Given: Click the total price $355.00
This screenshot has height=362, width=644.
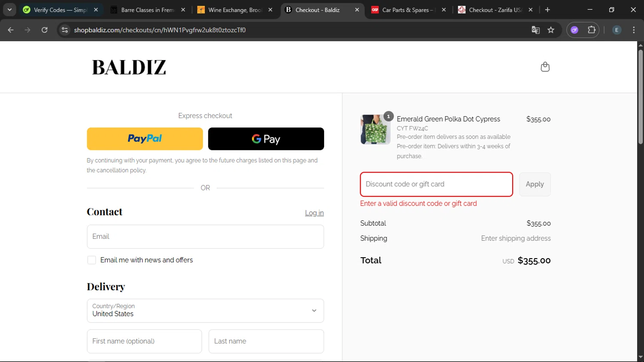Looking at the screenshot, I should coord(534,261).
